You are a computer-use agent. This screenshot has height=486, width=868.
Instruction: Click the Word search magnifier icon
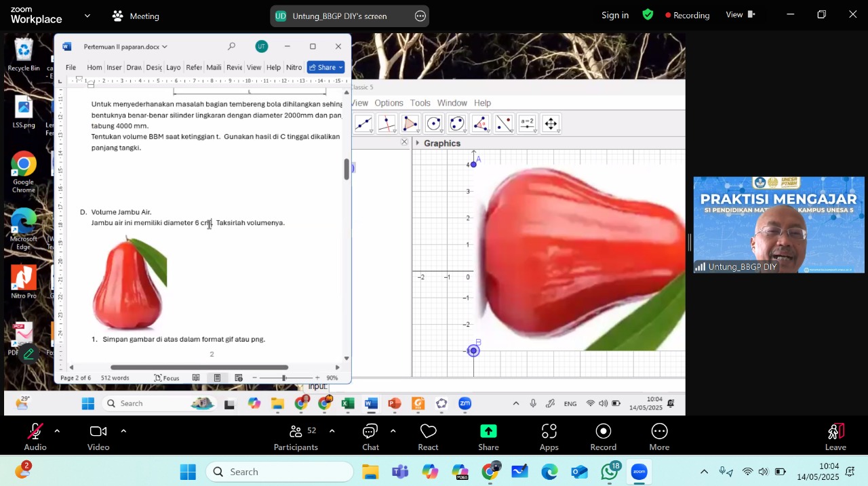click(x=231, y=46)
